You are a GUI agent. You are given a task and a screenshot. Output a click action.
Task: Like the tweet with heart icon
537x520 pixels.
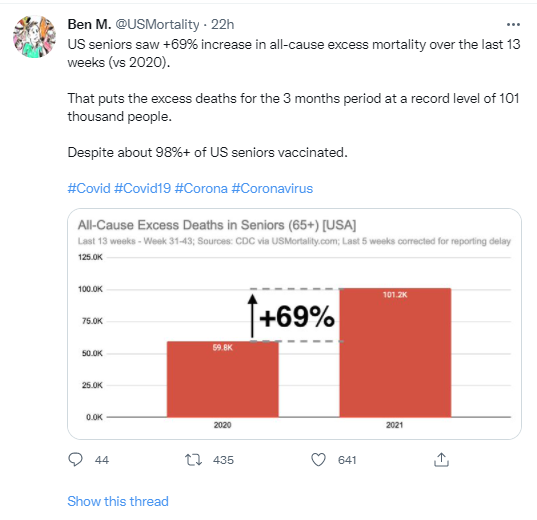tap(318, 460)
